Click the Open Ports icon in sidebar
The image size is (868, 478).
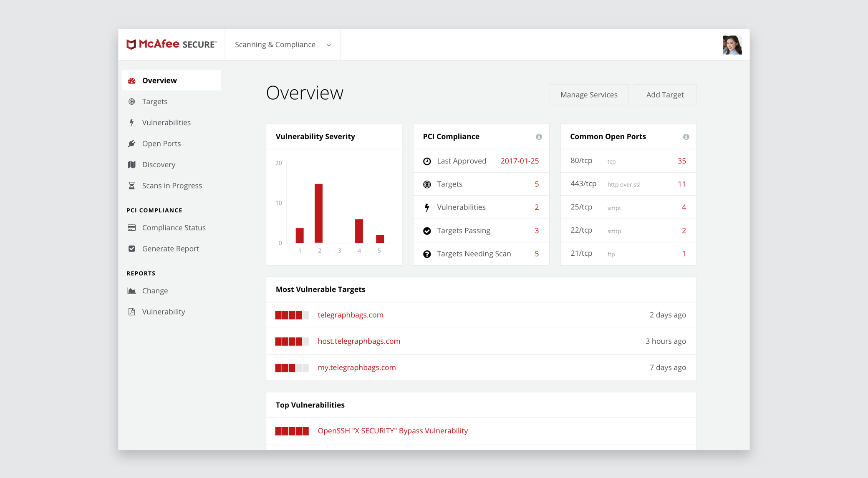point(131,143)
